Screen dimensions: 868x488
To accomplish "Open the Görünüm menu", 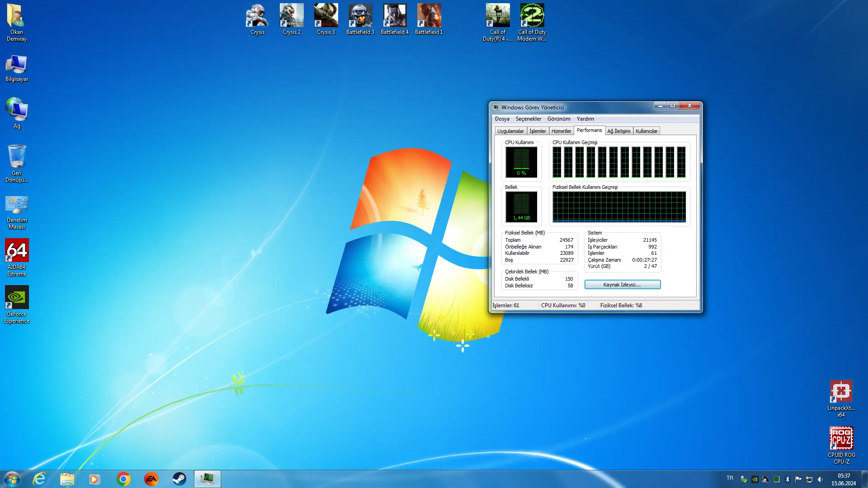I will coord(559,119).
